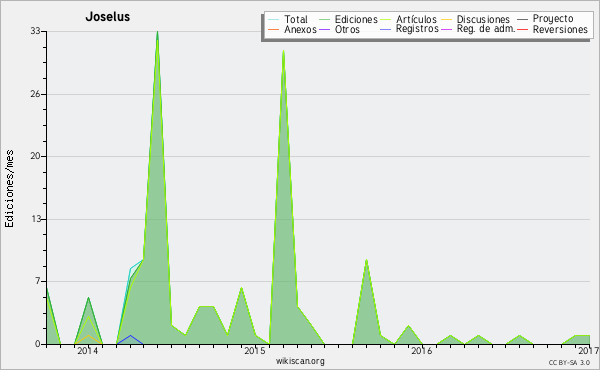Viewport: 600px width, 370px height.
Task: Select the 'Otros' legend entry
Action: (x=347, y=29)
